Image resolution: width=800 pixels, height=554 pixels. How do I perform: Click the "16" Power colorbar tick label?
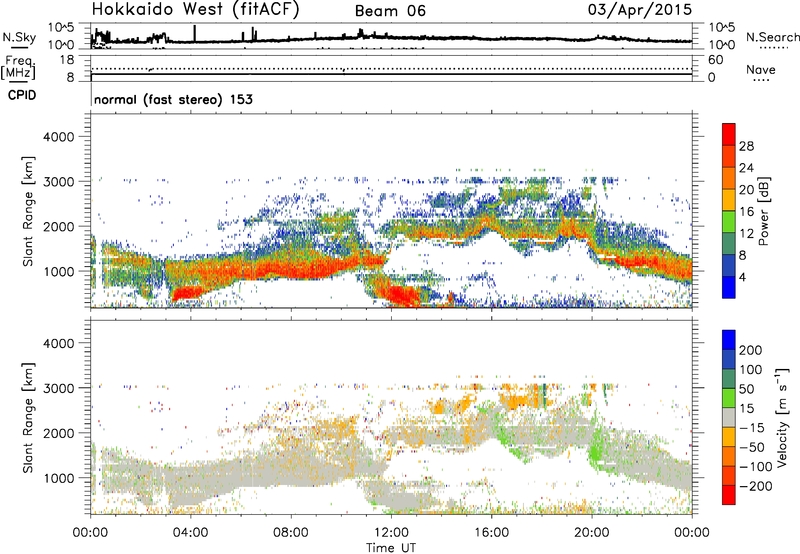(x=746, y=212)
